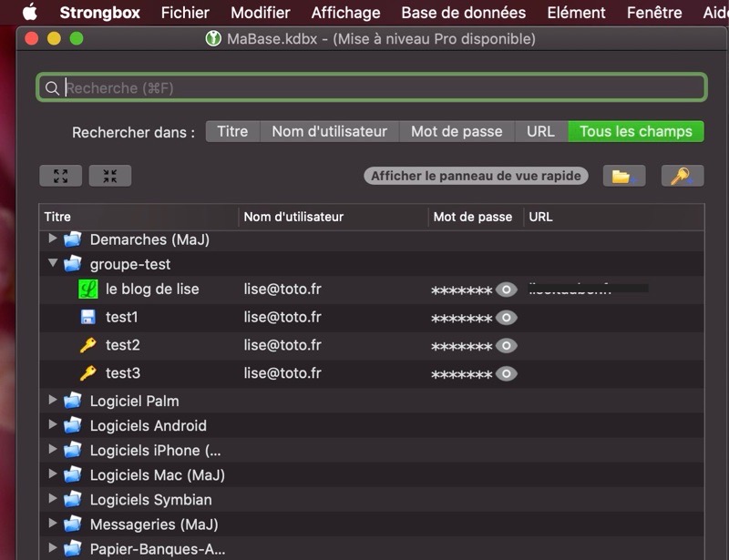Click the floppy disk icon for test1
Viewport: 729px width, 560px height.
88,318
